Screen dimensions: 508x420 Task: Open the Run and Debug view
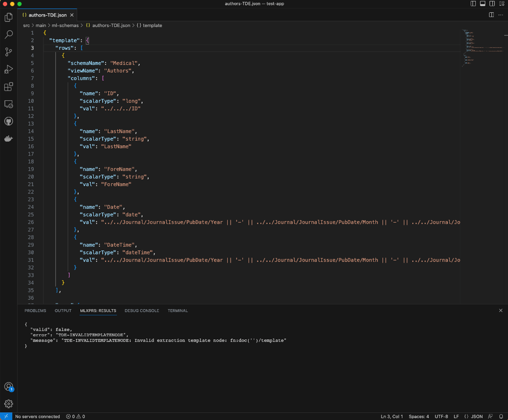(9, 70)
